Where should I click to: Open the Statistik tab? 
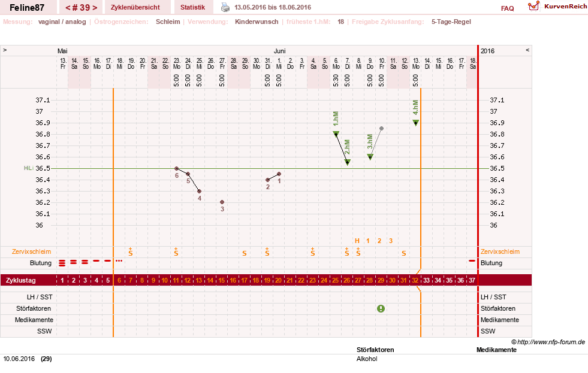click(192, 7)
